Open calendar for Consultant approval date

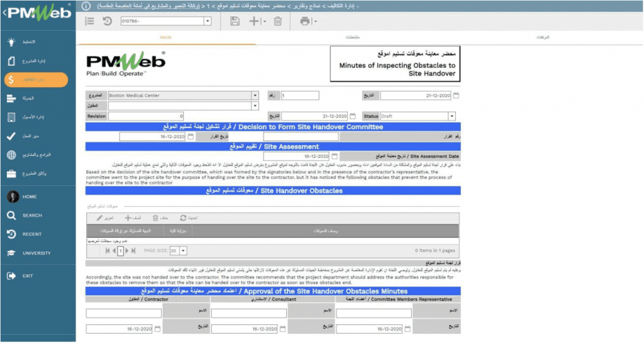pos(282,329)
